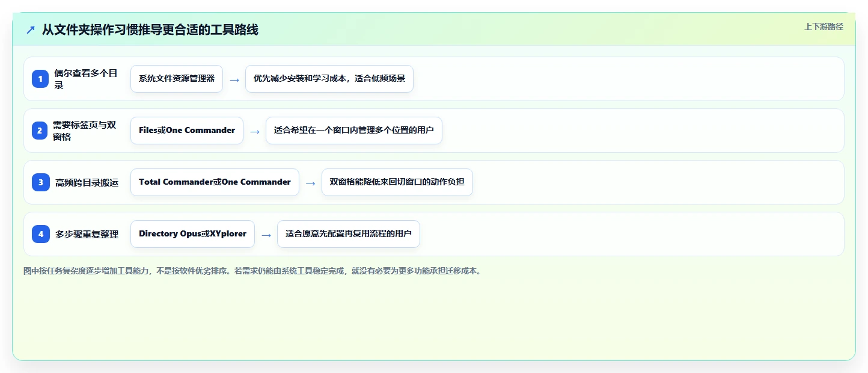Click the arrow after 系统文件资源管理器
Image resolution: width=868 pixels, height=373 pixels.
pos(234,79)
